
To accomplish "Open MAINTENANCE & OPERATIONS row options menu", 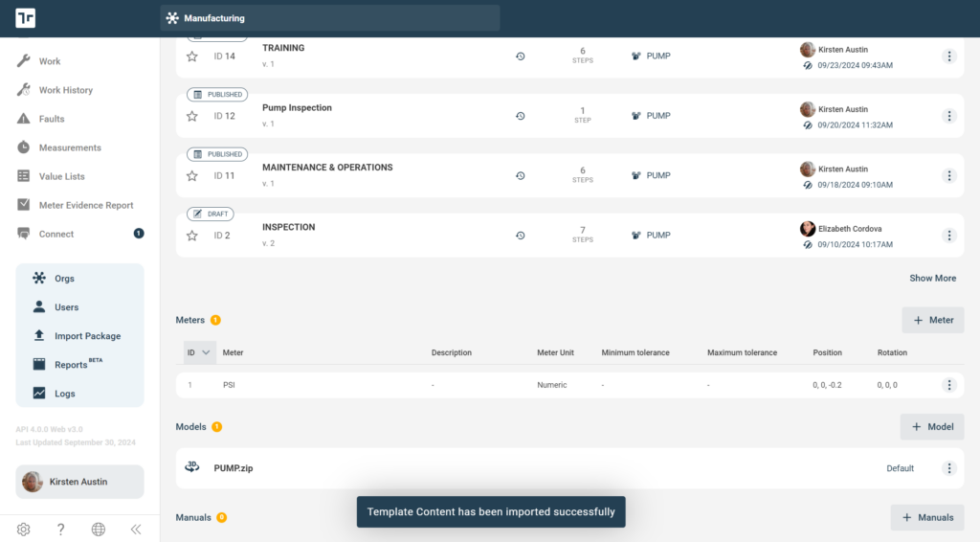I will pyautogui.click(x=948, y=175).
